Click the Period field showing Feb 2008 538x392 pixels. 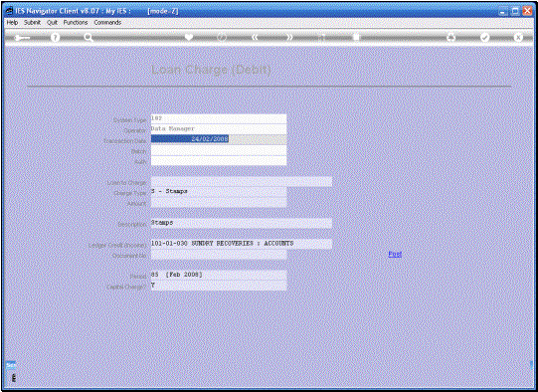tap(219, 275)
